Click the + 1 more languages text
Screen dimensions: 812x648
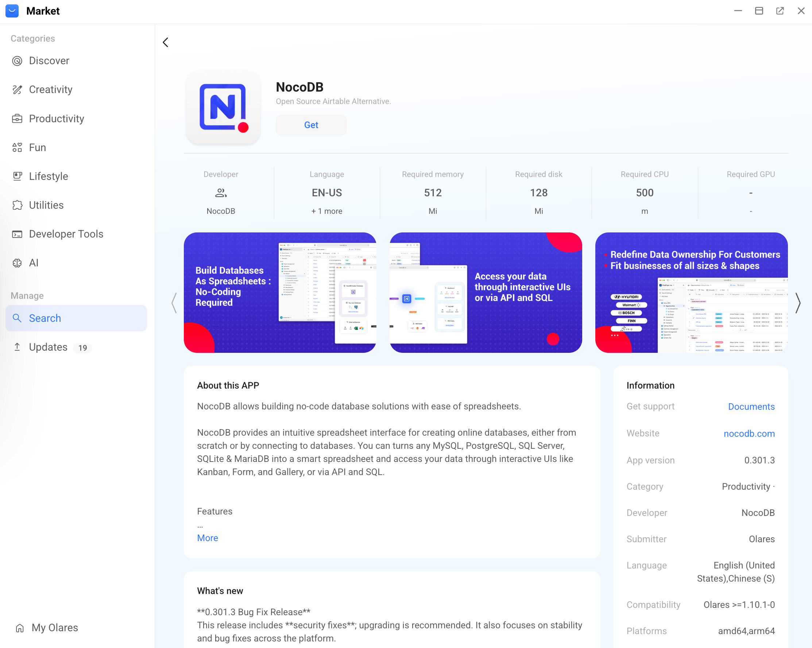(326, 211)
